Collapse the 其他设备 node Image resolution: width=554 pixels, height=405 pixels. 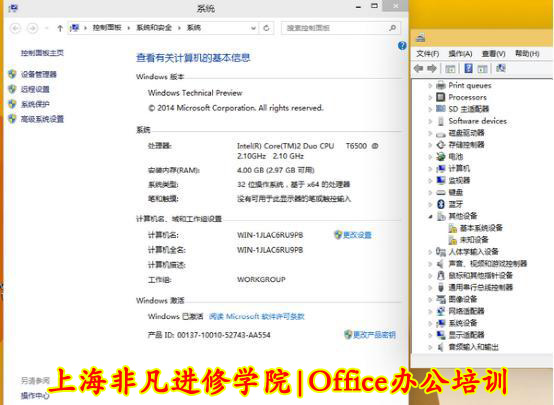click(430, 216)
